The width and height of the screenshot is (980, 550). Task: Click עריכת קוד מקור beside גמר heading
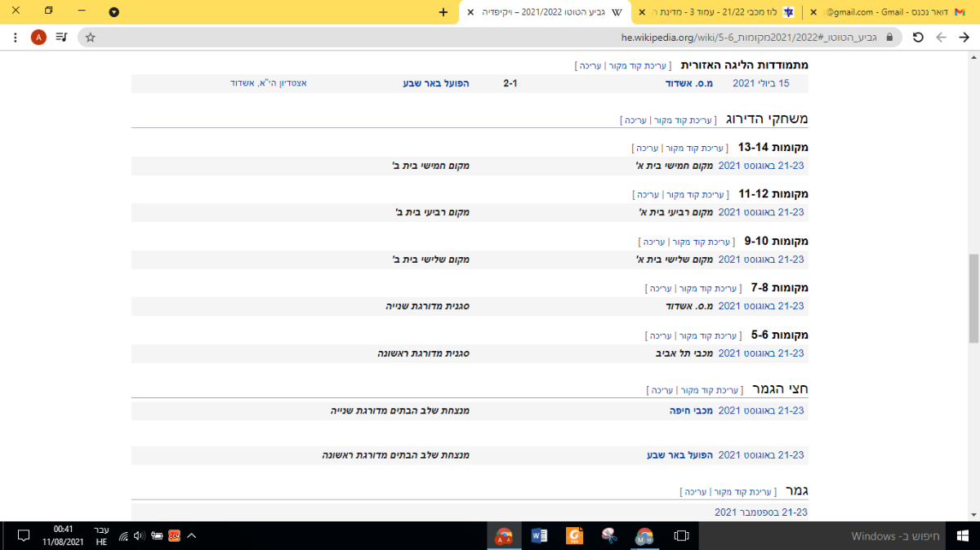(x=742, y=492)
